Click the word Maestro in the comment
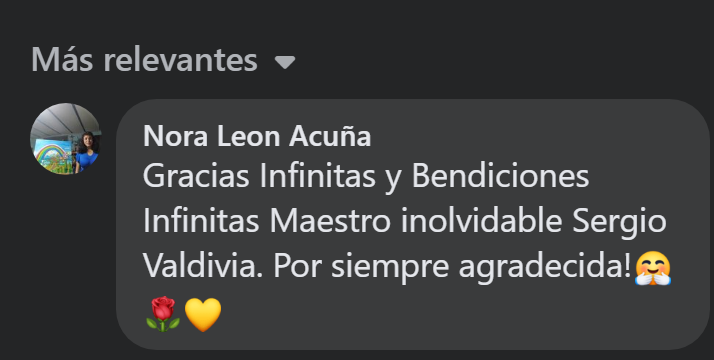Viewport: 714px width, 360px height. click(330, 221)
